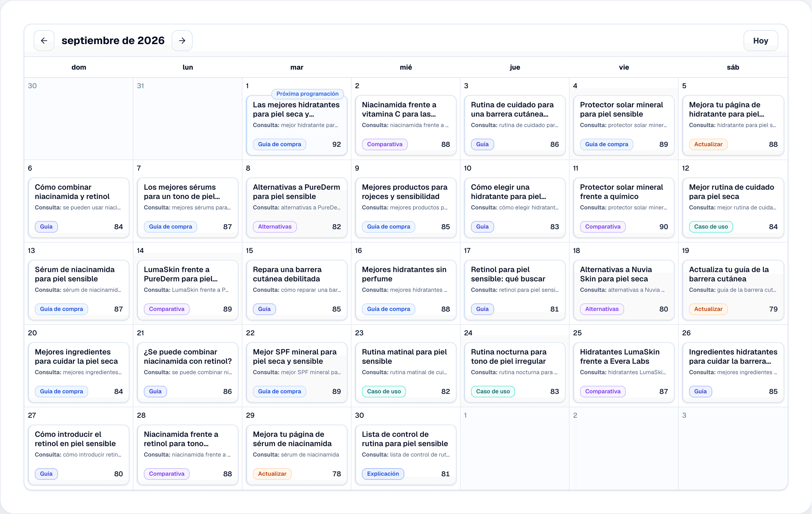Click the Explicación tag on the September 30 card

point(383,473)
